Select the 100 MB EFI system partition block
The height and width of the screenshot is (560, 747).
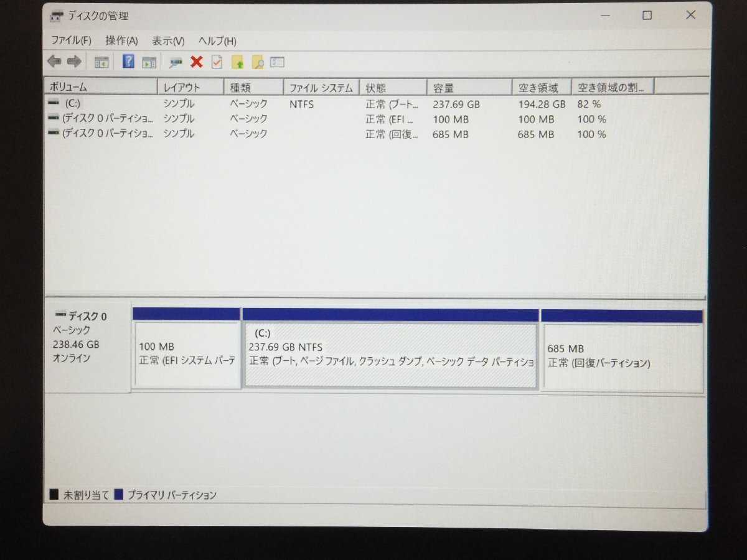point(187,349)
